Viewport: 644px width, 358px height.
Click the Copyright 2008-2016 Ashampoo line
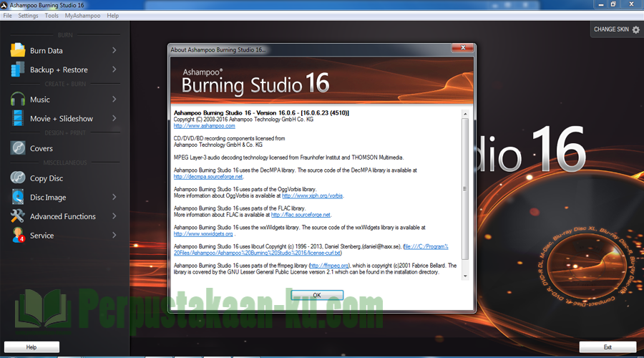(243, 119)
